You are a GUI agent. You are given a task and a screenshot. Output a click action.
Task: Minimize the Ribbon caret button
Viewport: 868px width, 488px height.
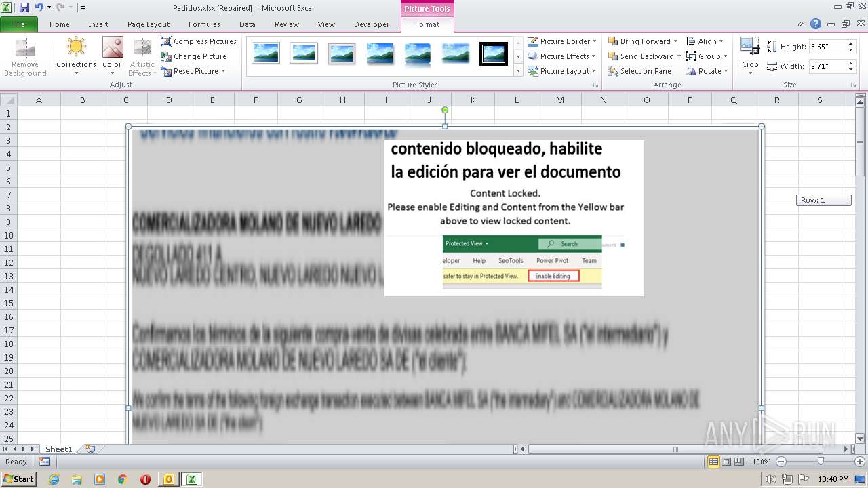point(802,24)
